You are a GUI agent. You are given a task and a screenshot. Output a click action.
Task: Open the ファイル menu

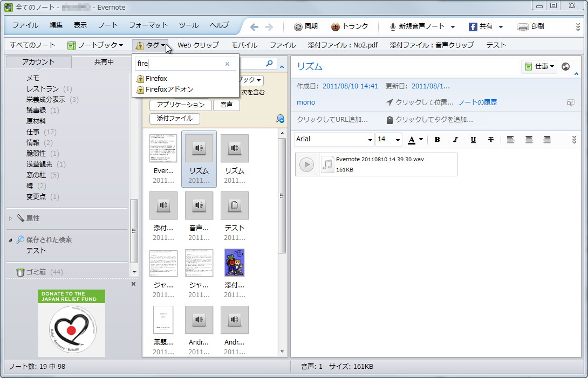click(x=25, y=25)
